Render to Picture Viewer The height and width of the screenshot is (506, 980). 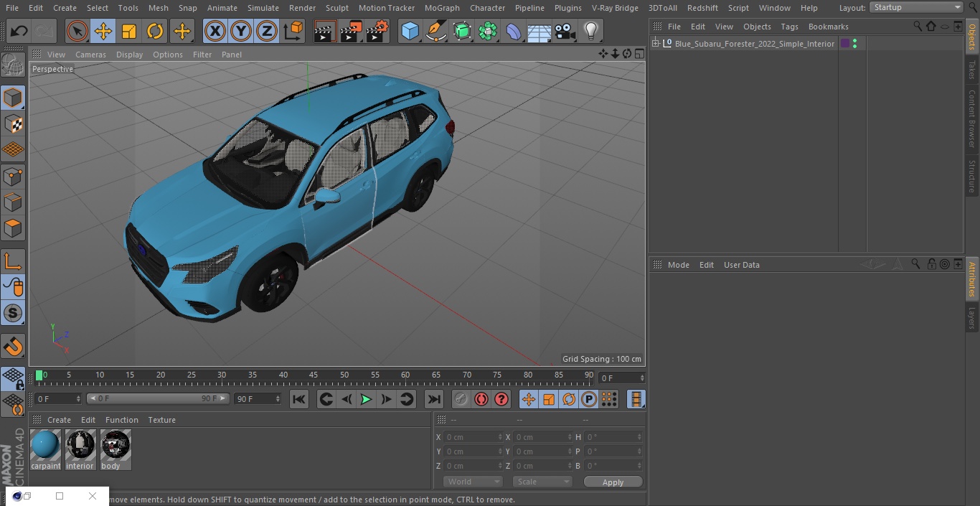click(351, 31)
